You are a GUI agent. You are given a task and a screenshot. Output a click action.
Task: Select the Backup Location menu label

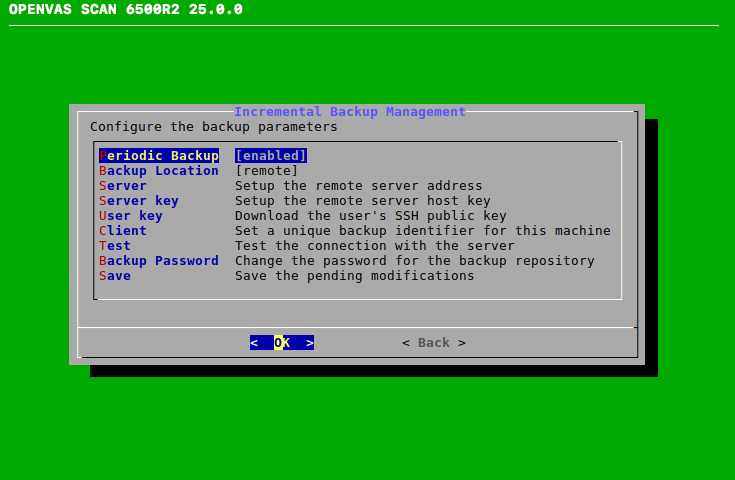(x=159, y=171)
